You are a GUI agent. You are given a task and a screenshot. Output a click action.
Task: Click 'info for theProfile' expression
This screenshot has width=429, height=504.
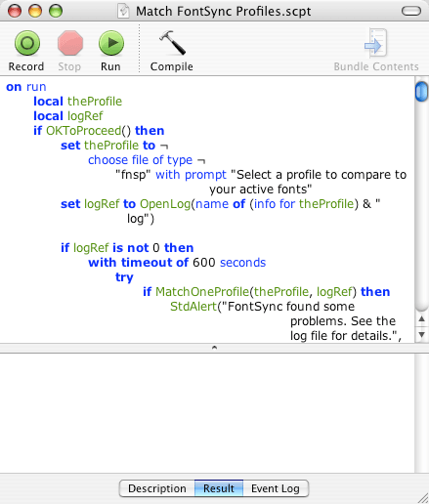point(304,204)
